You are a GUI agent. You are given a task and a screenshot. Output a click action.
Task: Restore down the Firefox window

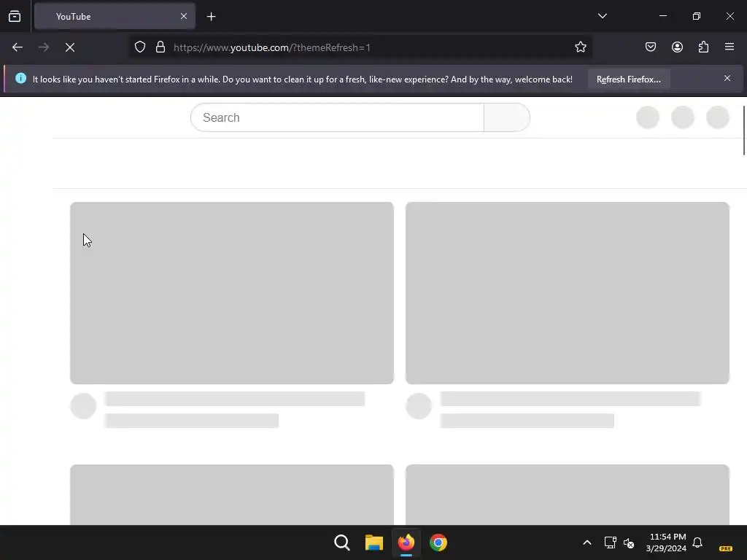pyautogui.click(x=697, y=16)
